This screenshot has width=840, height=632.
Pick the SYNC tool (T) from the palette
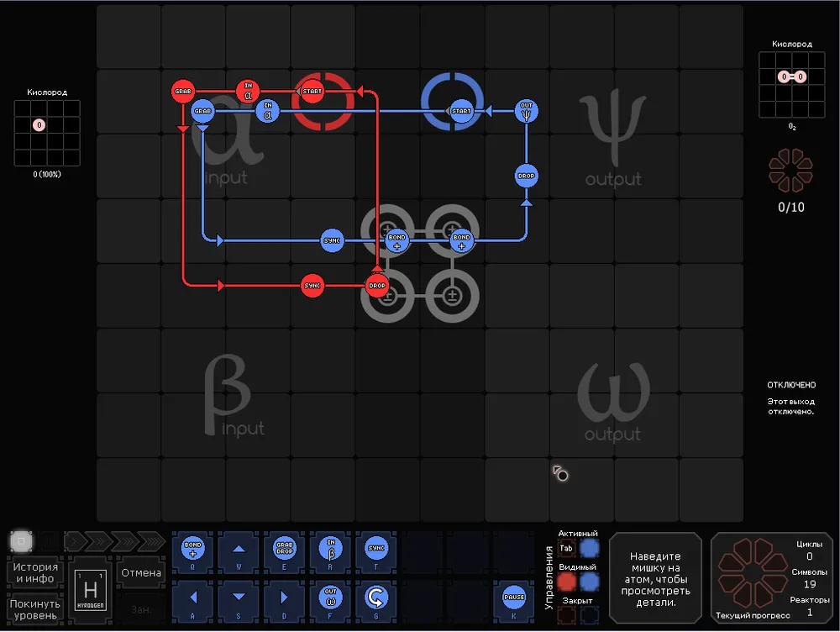[x=376, y=551]
